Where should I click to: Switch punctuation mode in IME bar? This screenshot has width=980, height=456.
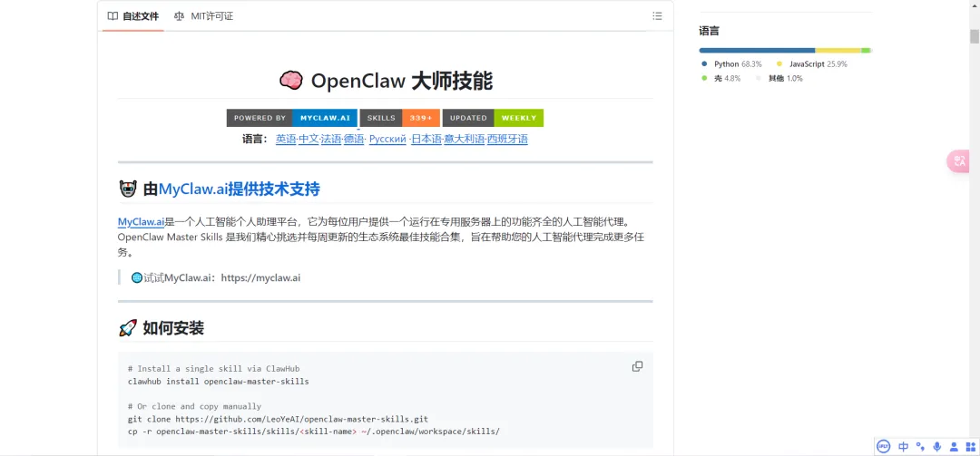(x=920, y=447)
